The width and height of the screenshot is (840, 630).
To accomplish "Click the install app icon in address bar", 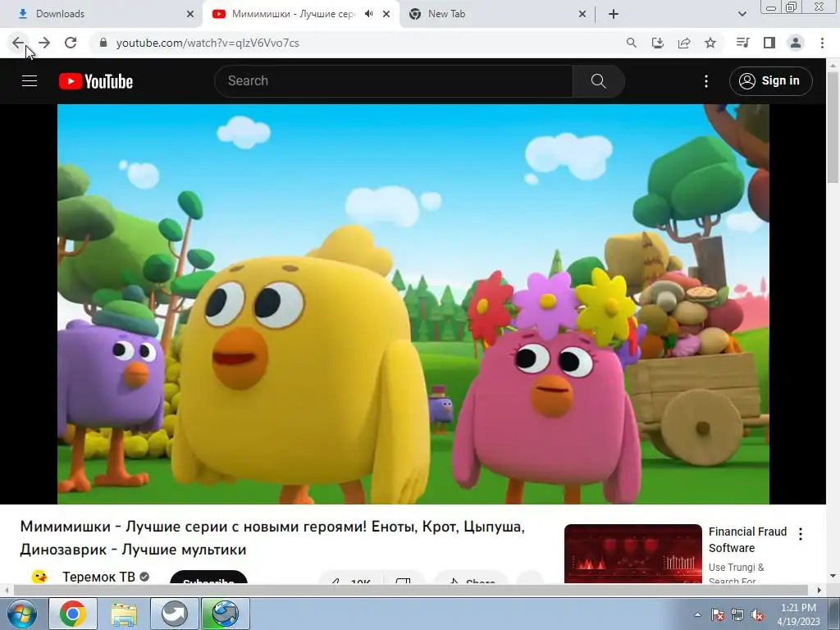I will (x=658, y=43).
